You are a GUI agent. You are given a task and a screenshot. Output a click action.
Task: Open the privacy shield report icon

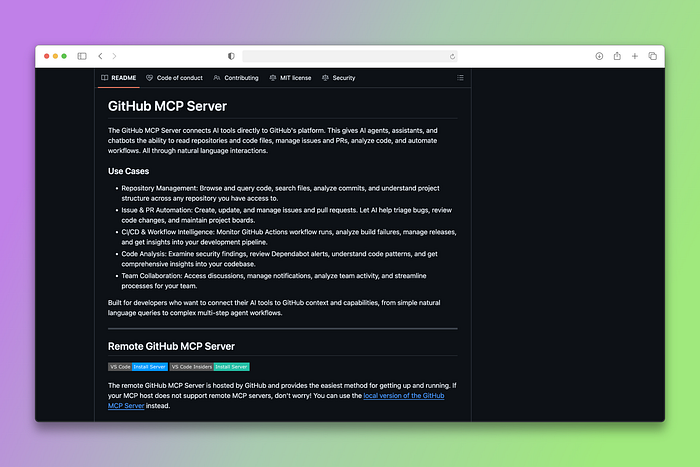point(231,56)
